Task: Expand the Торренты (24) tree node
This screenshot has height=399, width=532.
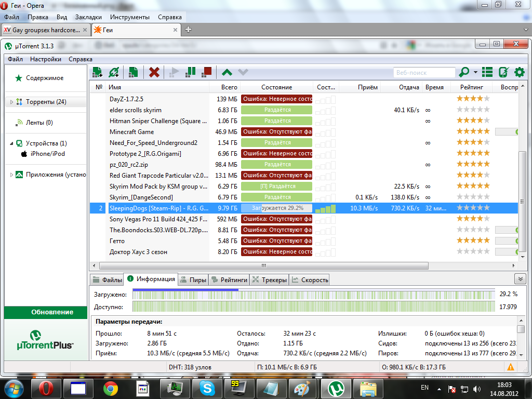Action: tap(11, 102)
